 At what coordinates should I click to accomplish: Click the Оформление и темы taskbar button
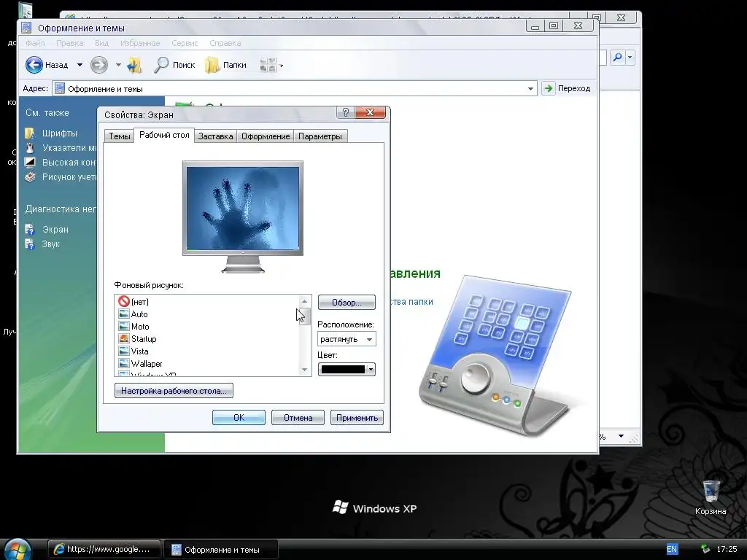click(221, 550)
